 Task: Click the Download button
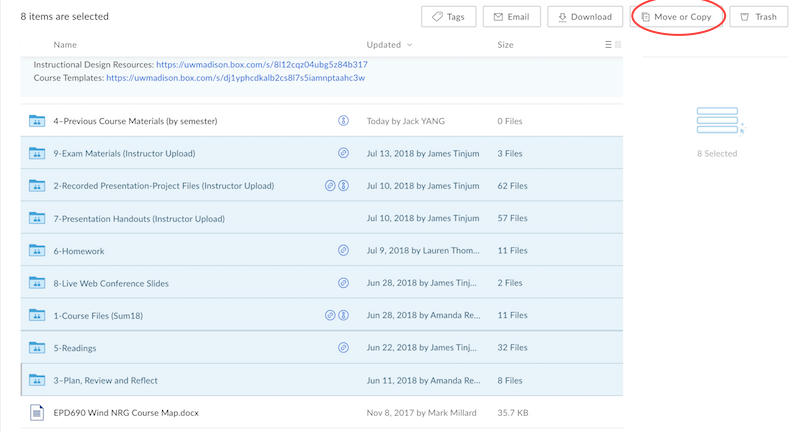[585, 17]
